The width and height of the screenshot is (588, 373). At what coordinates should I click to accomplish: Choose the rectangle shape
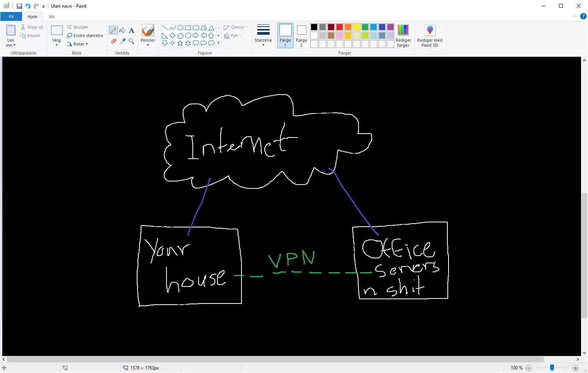[188, 28]
